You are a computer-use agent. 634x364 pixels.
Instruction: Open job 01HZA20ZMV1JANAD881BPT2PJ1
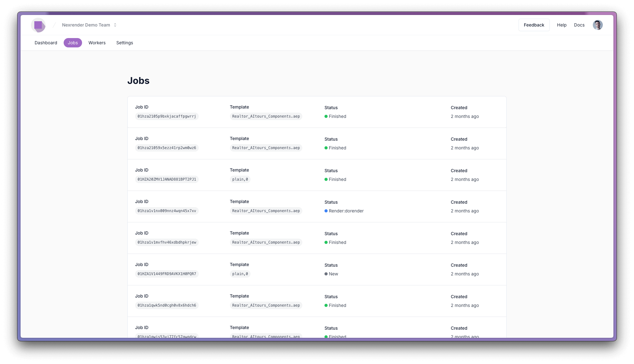[x=167, y=179]
